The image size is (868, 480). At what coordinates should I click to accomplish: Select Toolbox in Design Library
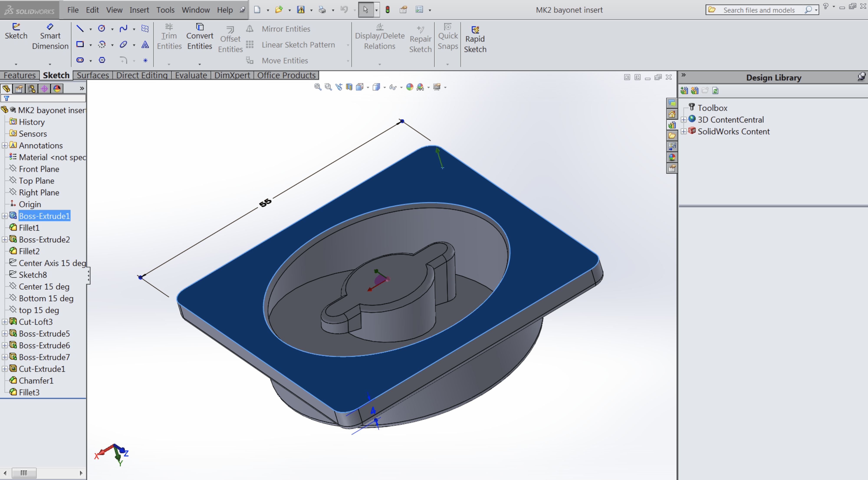click(x=712, y=108)
